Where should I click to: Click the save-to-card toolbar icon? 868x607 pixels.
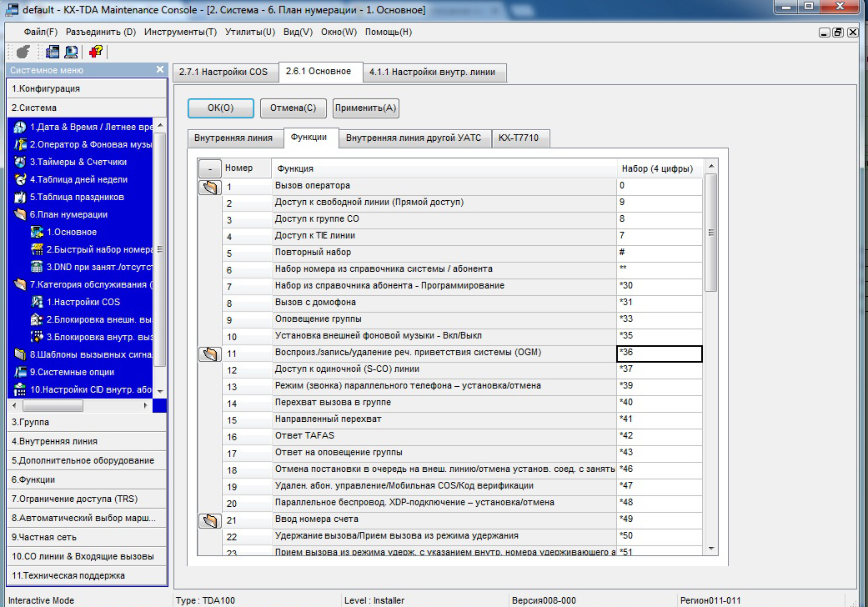(53, 52)
